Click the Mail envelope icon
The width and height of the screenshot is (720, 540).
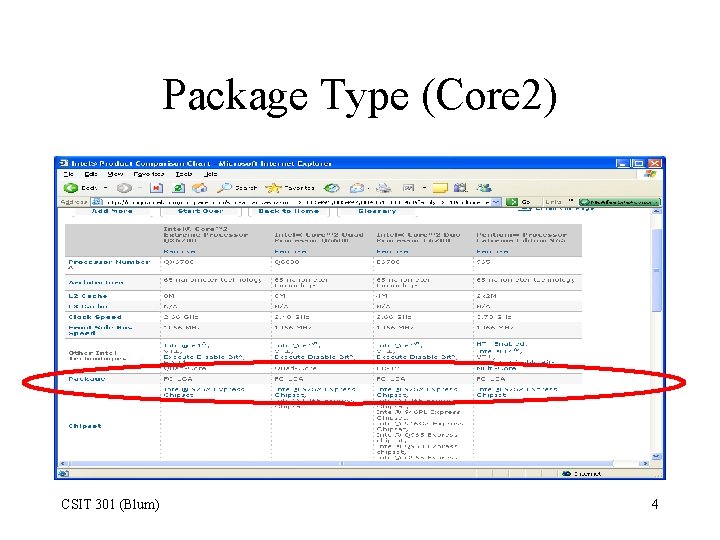357,188
